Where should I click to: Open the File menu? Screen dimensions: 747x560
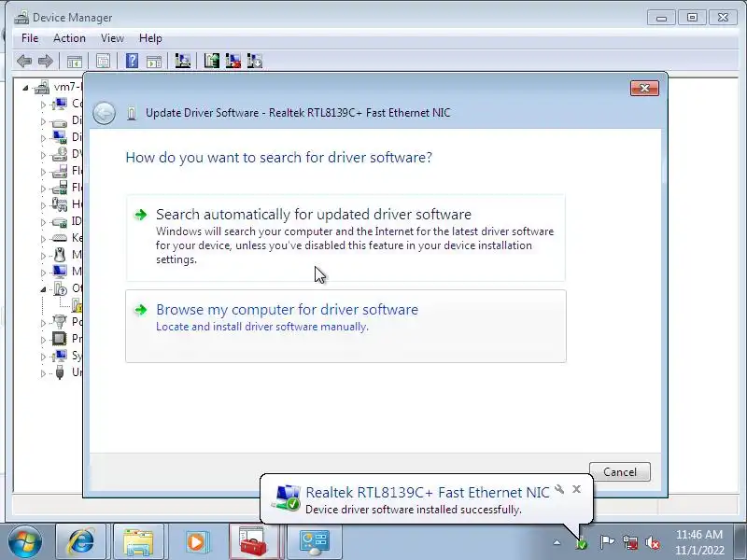click(30, 38)
